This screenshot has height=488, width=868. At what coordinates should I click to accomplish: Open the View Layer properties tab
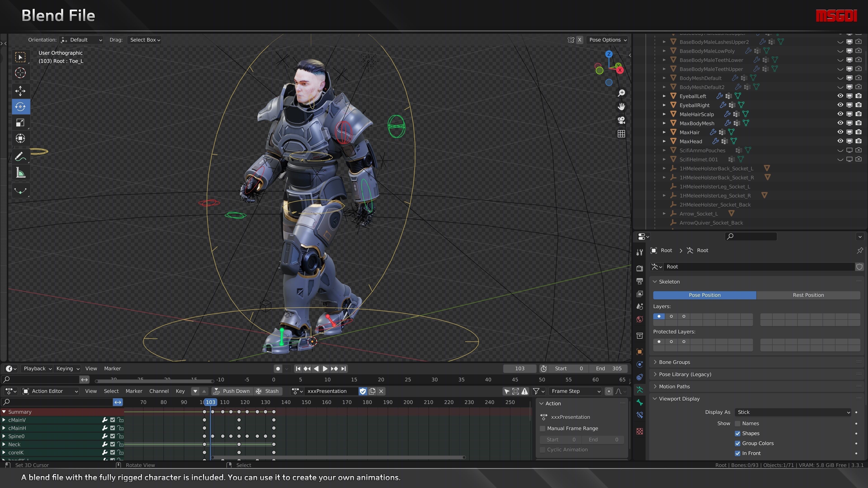click(x=639, y=294)
